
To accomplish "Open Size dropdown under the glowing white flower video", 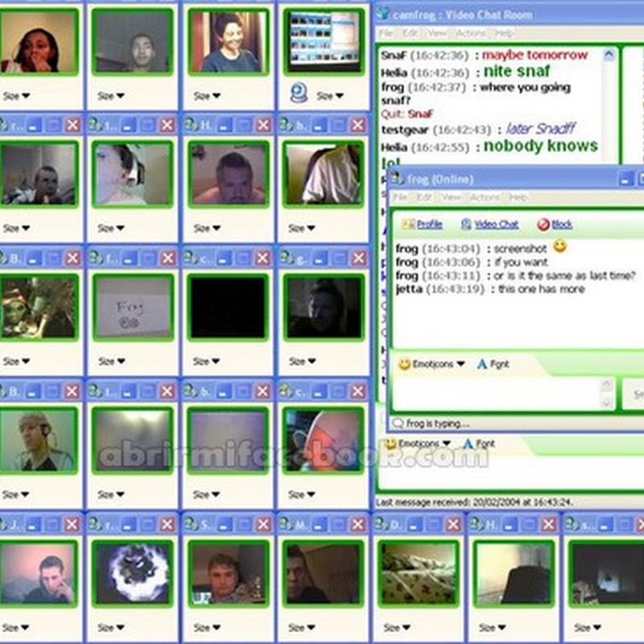I will [x=111, y=627].
